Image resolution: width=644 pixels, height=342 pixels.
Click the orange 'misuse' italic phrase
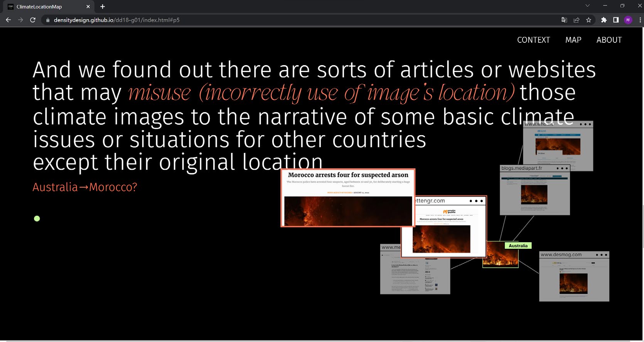(x=321, y=93)
